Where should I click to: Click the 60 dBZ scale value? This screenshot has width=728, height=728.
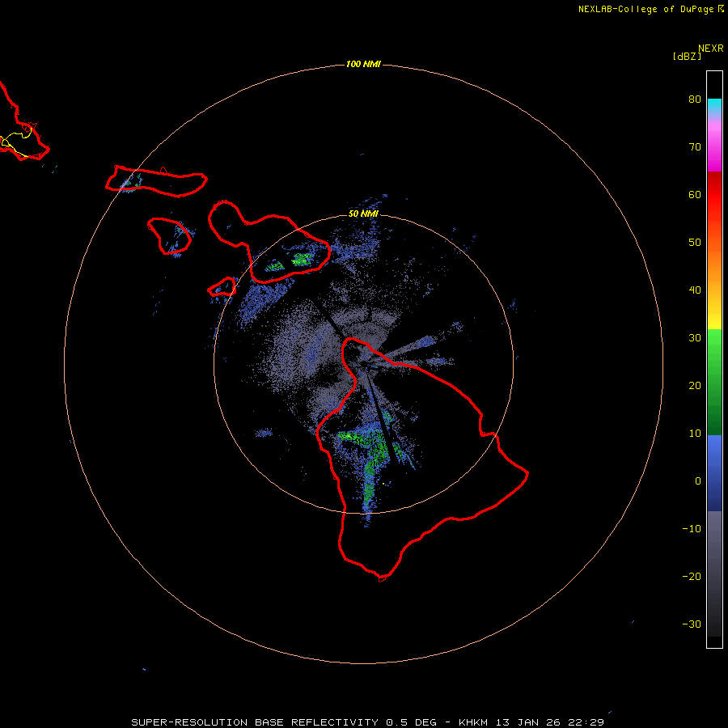coord(695,194)
